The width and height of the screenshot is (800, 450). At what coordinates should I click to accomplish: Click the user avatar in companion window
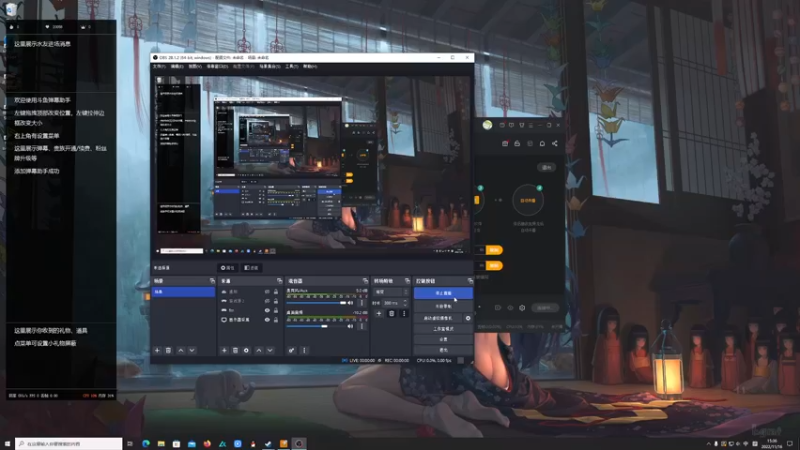click(x=487, y=125)
